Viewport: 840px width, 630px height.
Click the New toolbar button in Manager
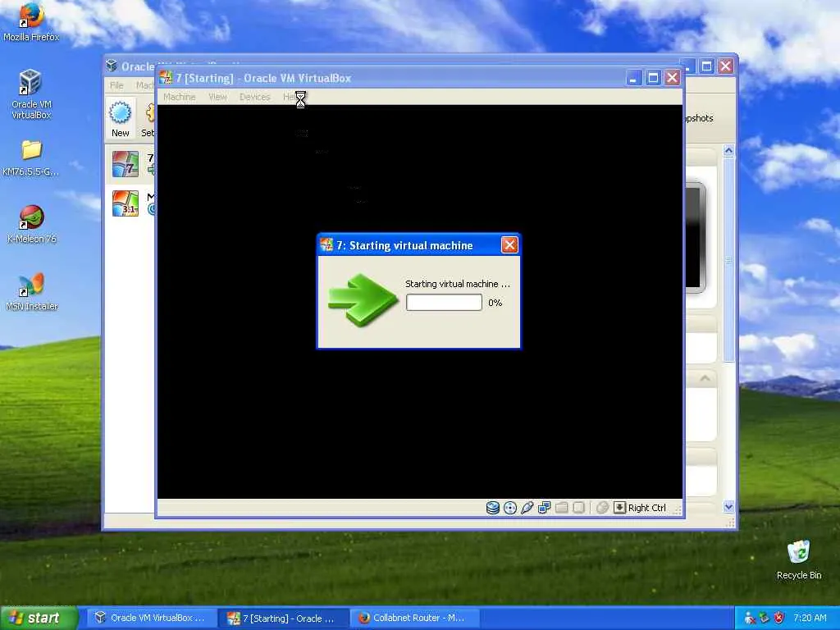pyautogui.click(x=121, y=118)
